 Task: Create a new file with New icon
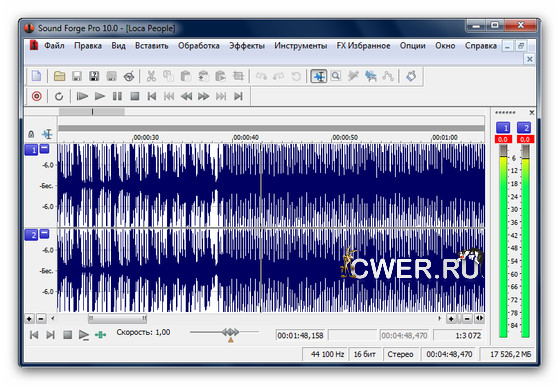(36, 76)
